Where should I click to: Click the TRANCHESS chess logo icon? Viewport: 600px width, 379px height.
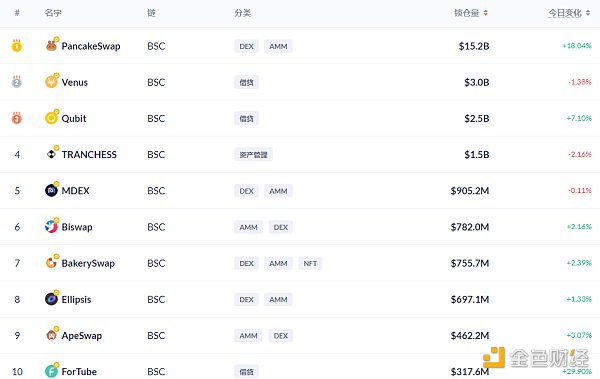pos(51,154)
